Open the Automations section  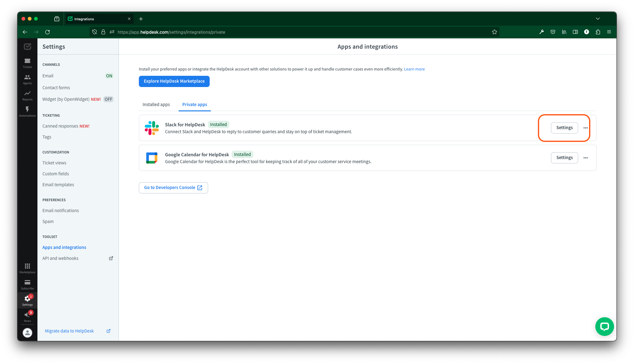click(x=27, y=112)
